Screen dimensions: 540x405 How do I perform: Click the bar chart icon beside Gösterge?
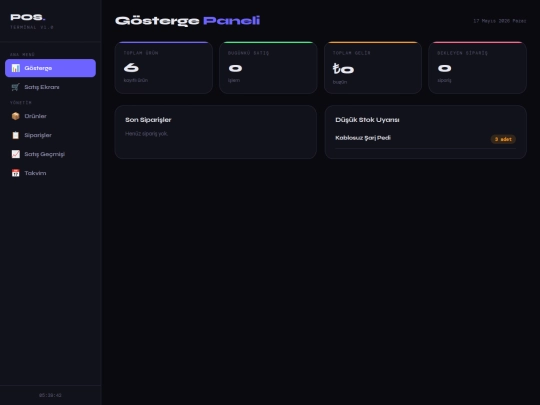point(15,68)
